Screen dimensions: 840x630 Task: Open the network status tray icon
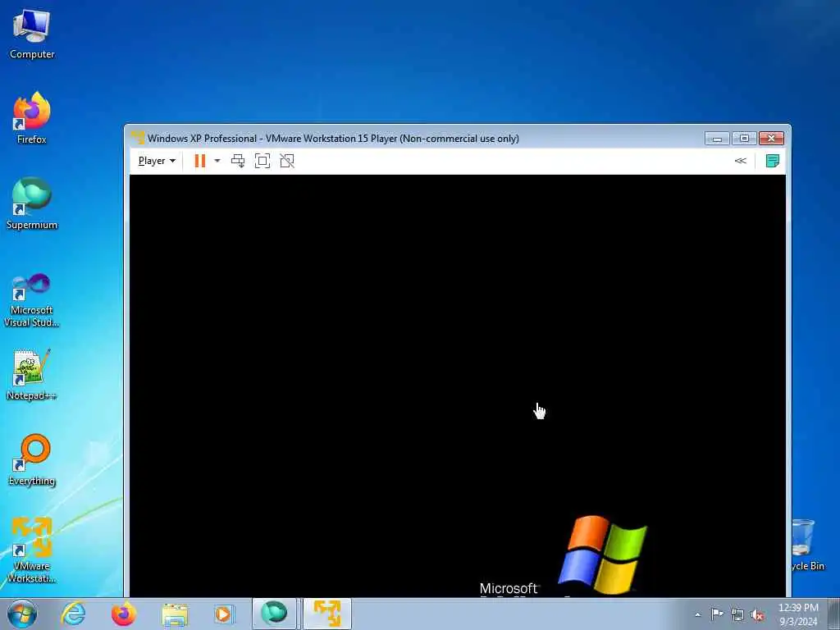(737, 614)
